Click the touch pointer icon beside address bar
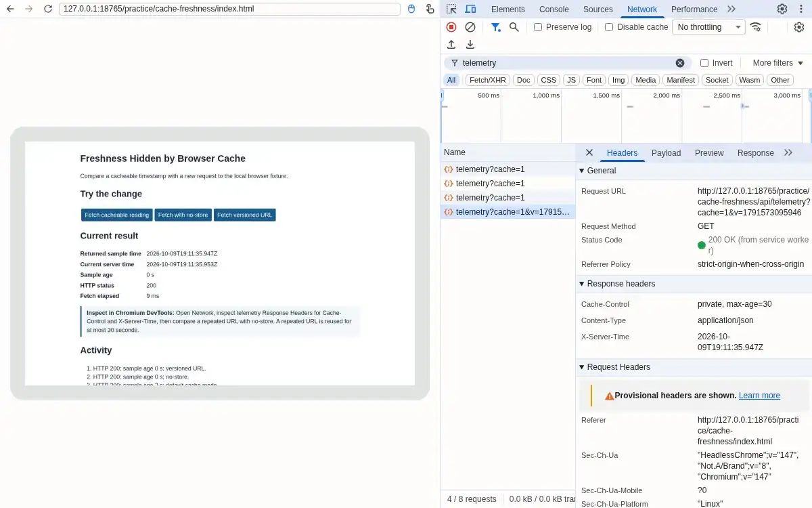The height and width of the screenshot is (508, 812). tap(430, 9)
